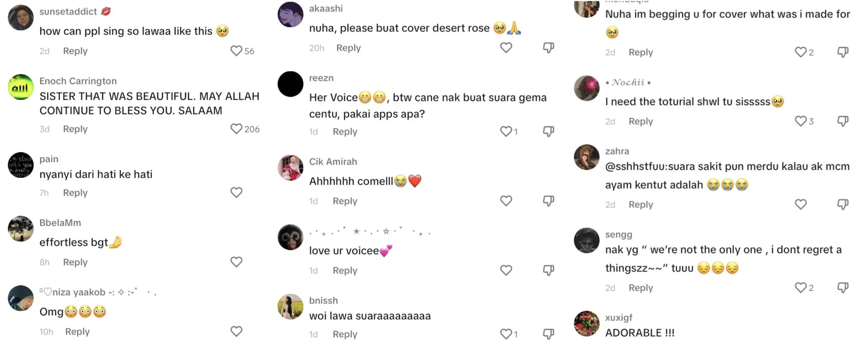The width and height of the screenshot is (868, 345).
Task: Open reezn's black profile picture
Action: (290, 84)
